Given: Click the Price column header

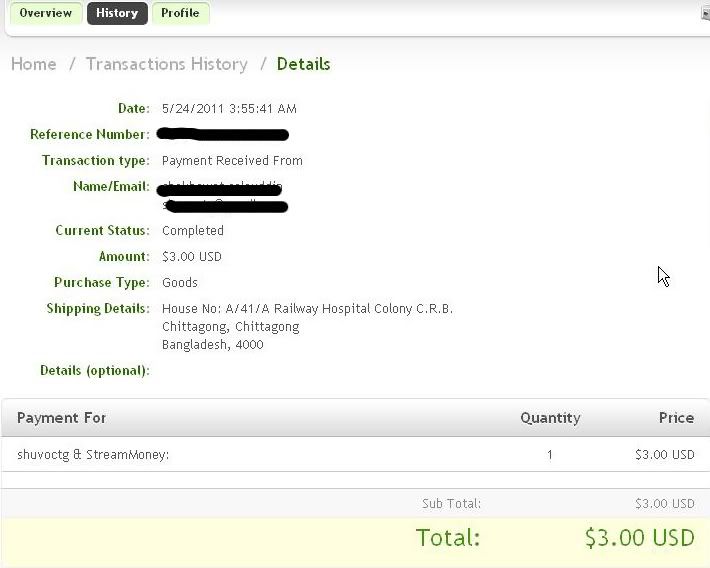Looking at the screenshot, I should point(676,418).
